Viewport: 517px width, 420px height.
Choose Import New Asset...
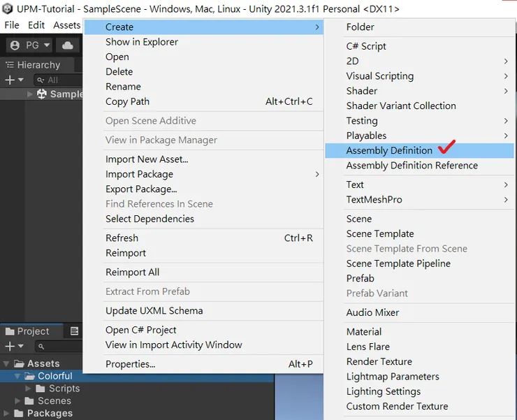[203, 159]
